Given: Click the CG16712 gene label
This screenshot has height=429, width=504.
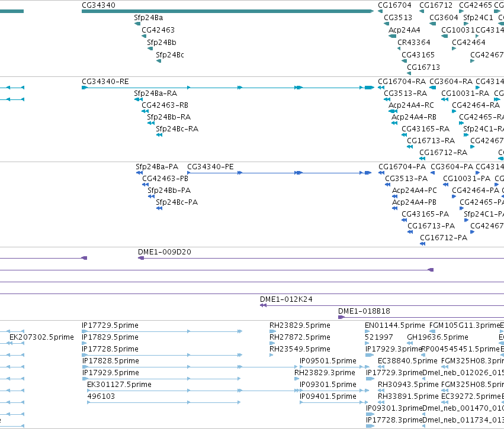Looking at the screenshot, I should [435, 5].
